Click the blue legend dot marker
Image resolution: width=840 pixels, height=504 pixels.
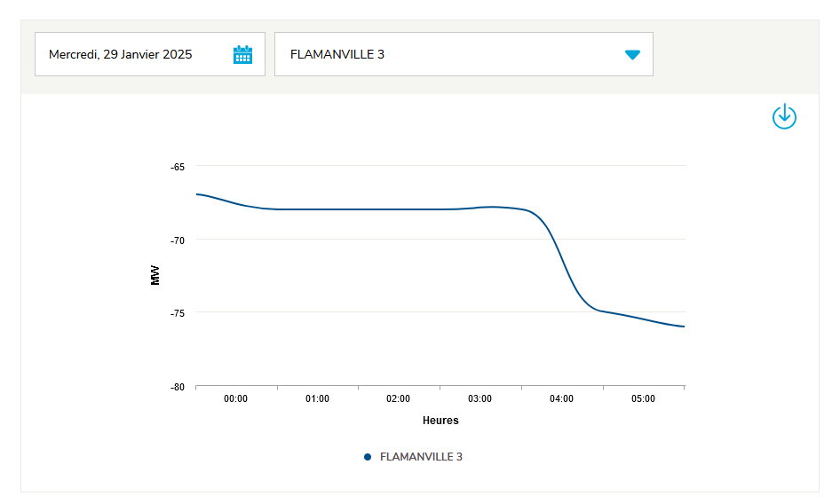click(x=368, y=457)
